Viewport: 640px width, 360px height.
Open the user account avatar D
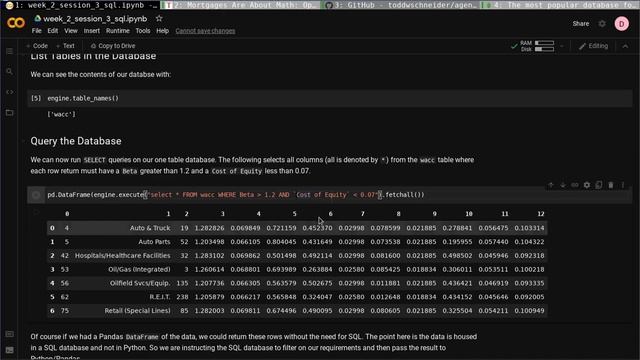tap(622, 24)
